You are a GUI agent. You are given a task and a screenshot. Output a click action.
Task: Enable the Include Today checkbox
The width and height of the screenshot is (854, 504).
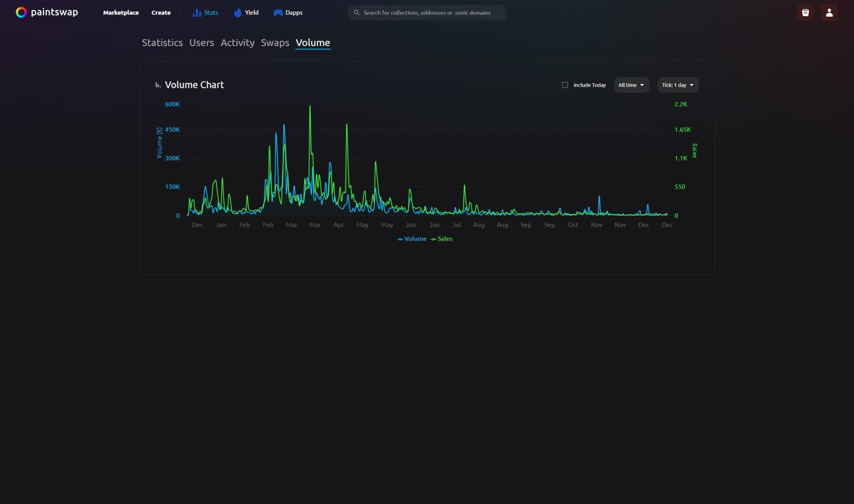[x=565, y=85]
